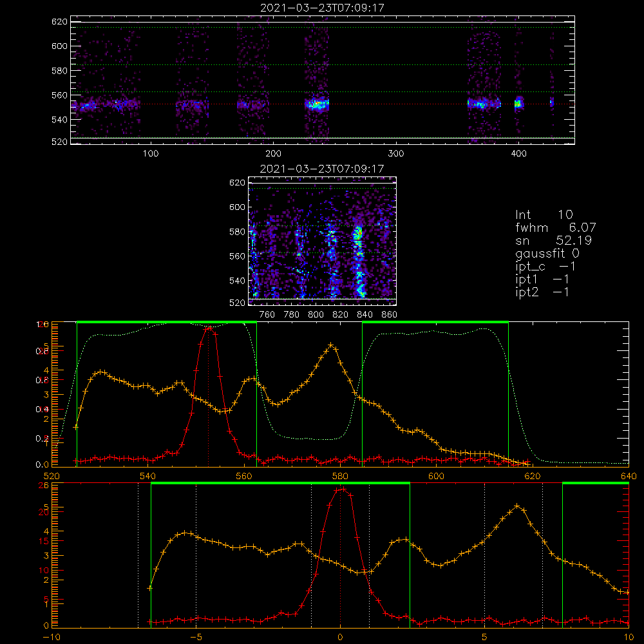The width and height of the screenshot is (644, 644).
Task: Click the 'fwhm 6.07' readout
Action: coord(556,227)
